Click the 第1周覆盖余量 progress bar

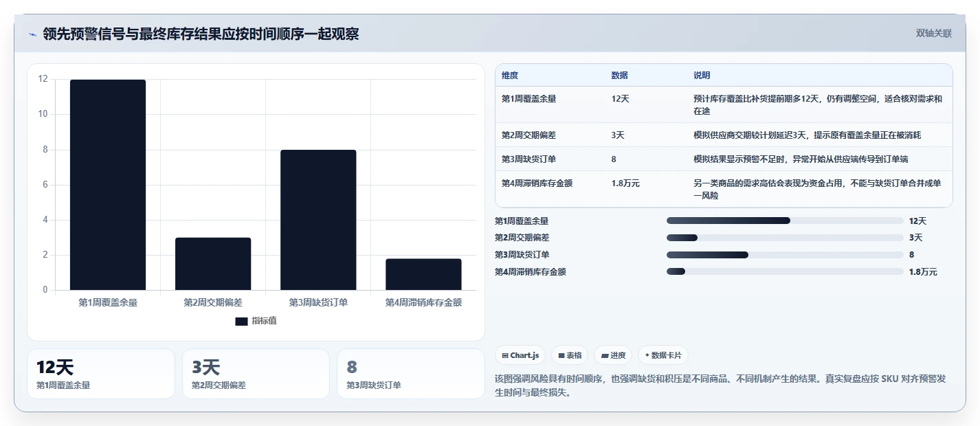[x=785, y=221]
